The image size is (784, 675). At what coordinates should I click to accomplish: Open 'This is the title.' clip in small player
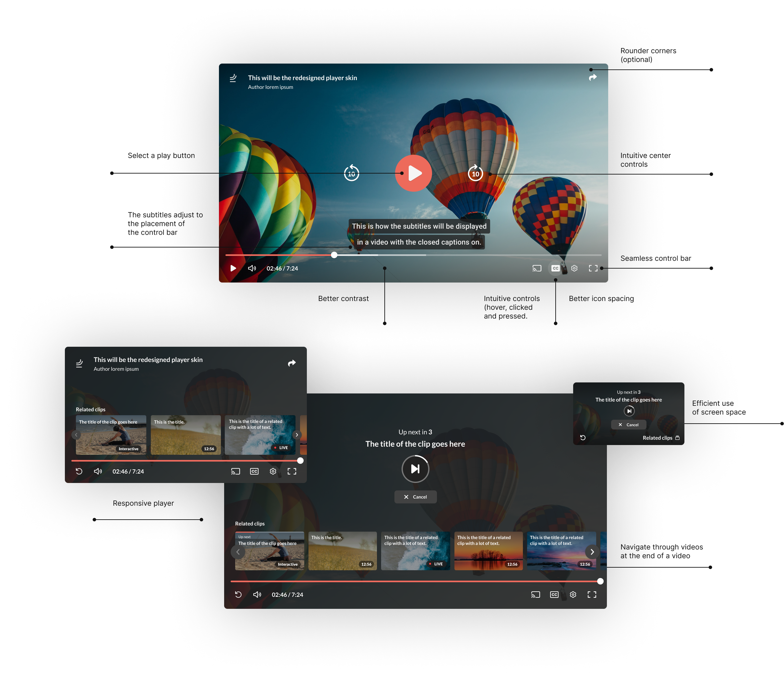click(186, 435)
